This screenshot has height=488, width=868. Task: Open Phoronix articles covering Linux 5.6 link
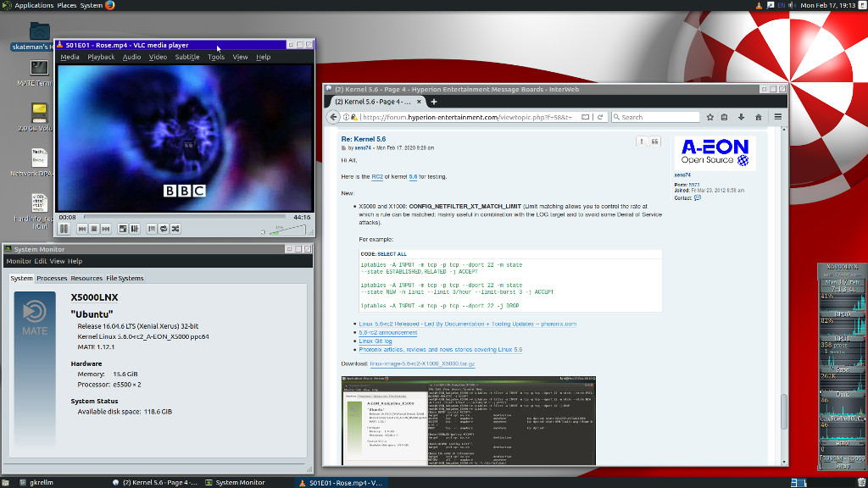pyautogui.click(x=441, y=350)
